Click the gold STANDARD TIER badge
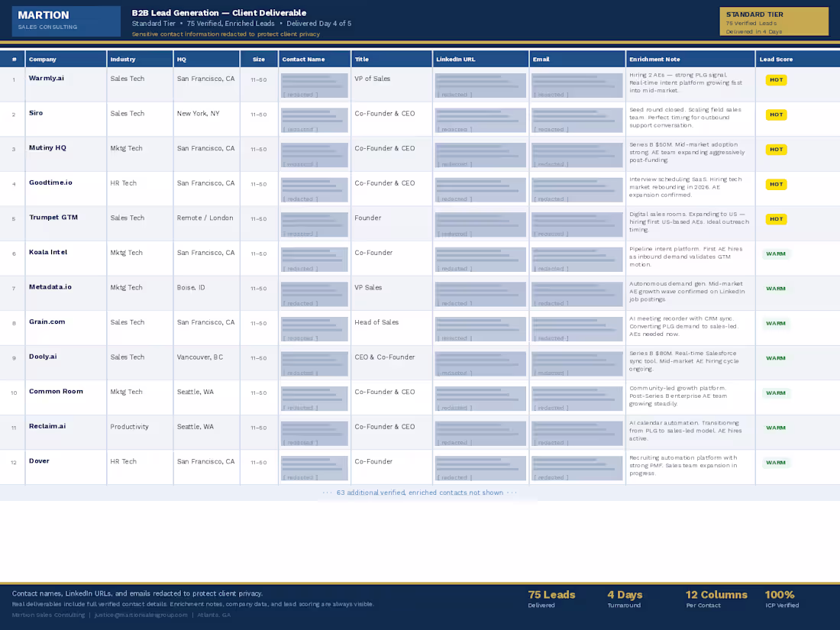 [x=774, y=21]
